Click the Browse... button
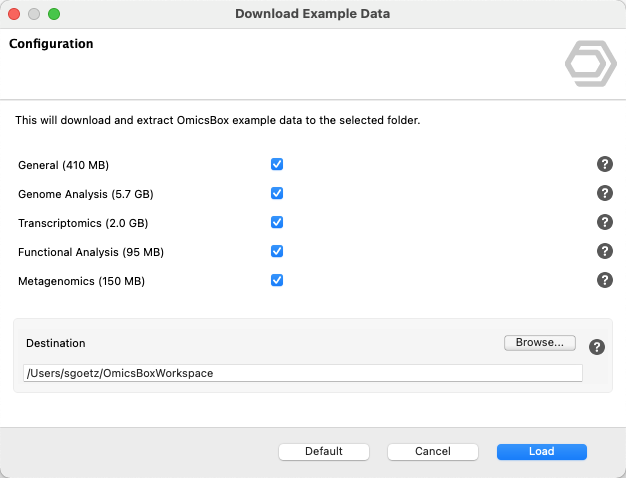626x478 pixels. [540, 343]
